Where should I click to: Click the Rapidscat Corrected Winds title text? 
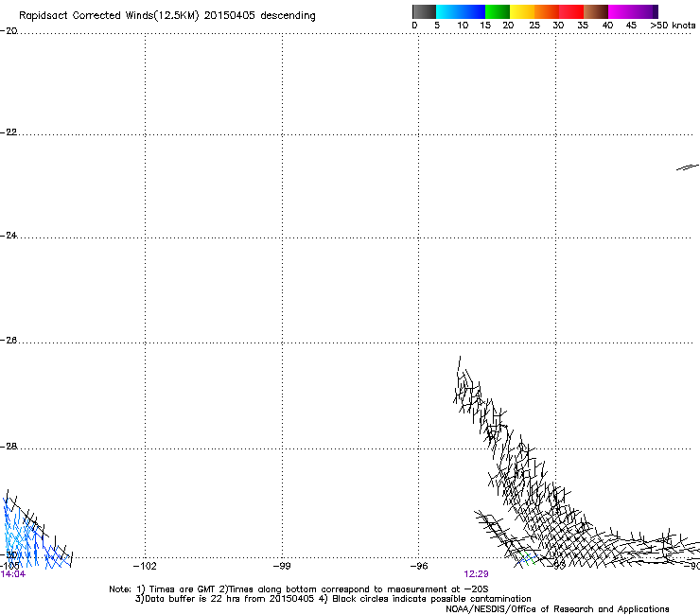[167, 15]
